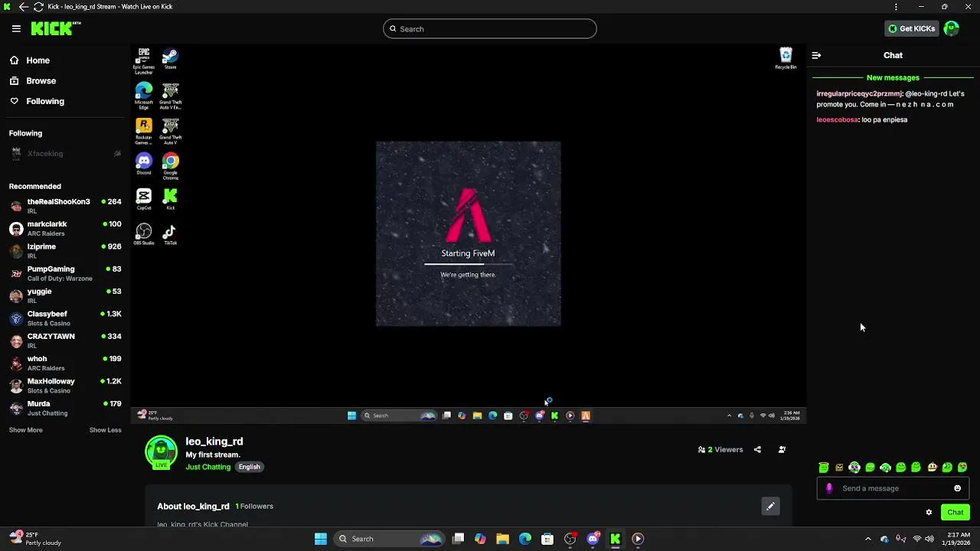Viewport: 980px width, 551px height.
Task: Collapse the chat panel arrow
Action: 816,55
